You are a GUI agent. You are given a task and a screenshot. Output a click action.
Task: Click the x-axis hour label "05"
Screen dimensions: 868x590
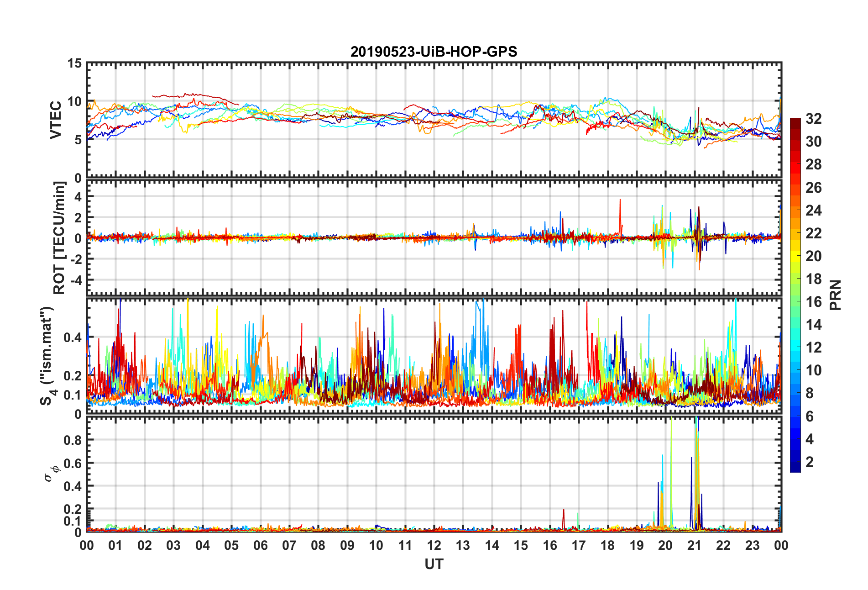tap(231, 545)
